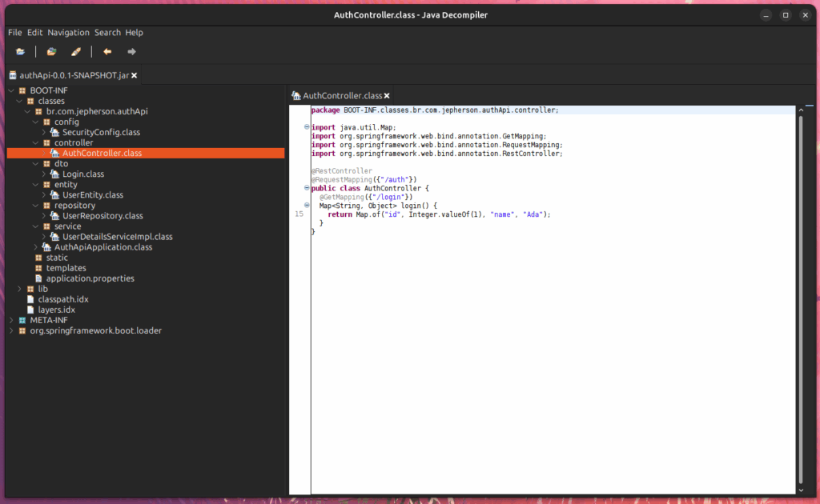820x504 pixels.
Task: Select SecurityConfig.class in the tree
Action: [101, 132]
